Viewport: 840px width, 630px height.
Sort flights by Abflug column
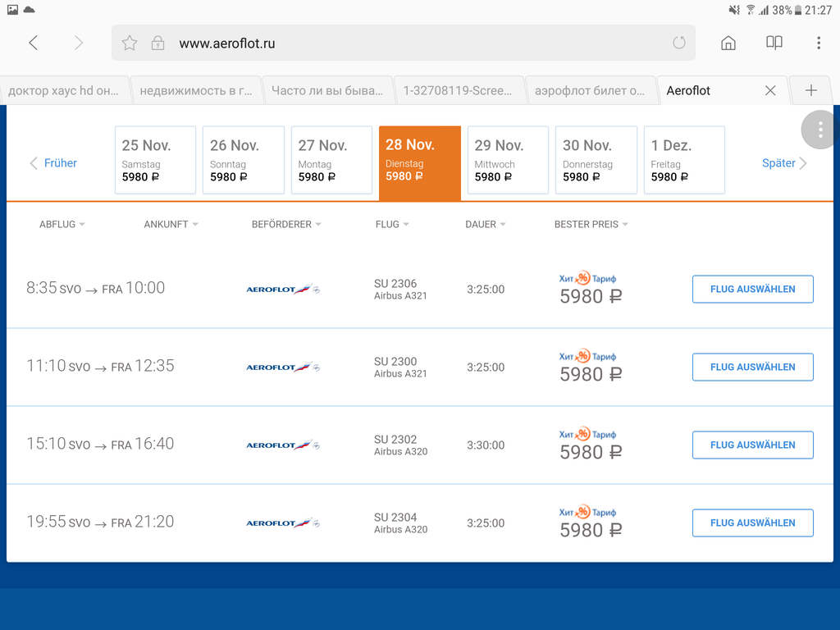point(62,225)
